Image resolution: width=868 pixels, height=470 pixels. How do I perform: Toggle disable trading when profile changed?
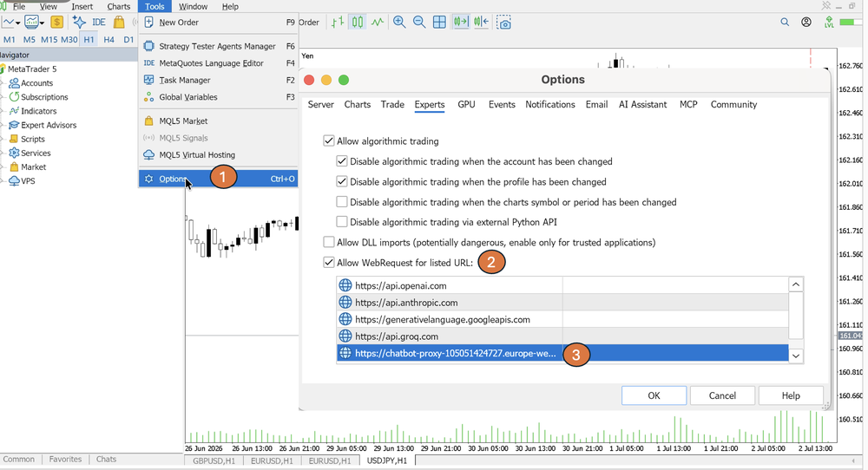[341, 181]
